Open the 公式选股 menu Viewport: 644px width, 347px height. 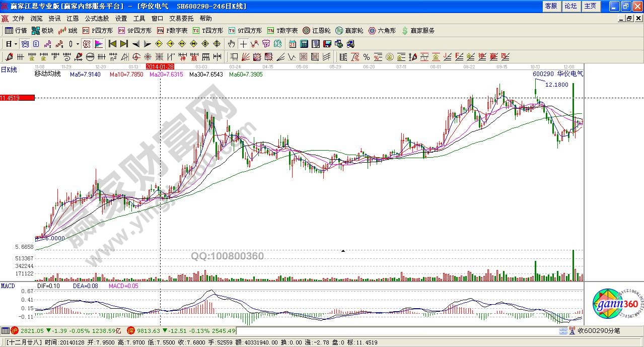click(x=97, y=19)
